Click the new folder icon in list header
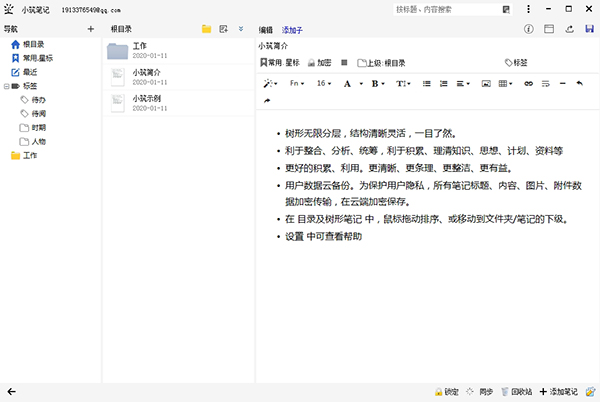 pos(206,30)
